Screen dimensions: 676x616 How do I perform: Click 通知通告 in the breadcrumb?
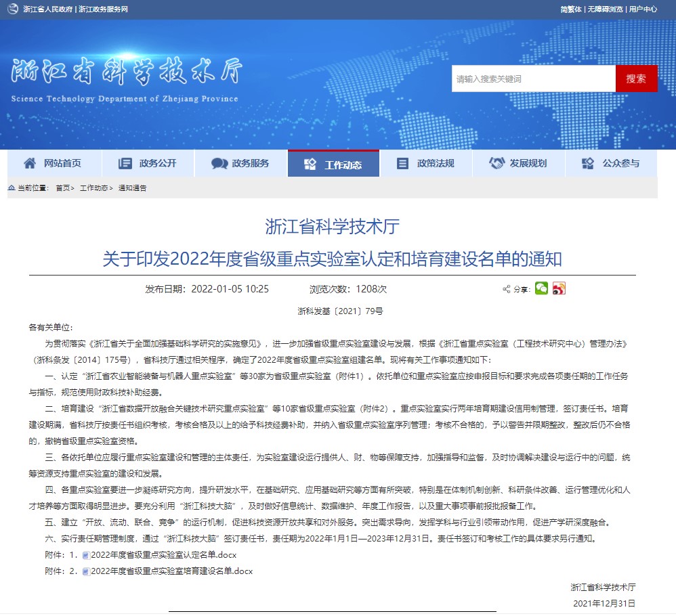(x=132, y=188)
